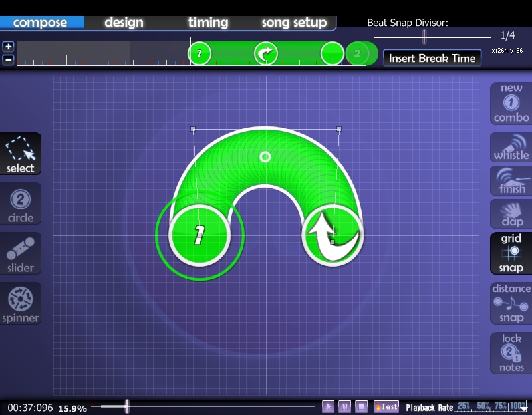Image resolution: width=532 pixels, height=415 pixels.
Task: Click the Playback Rate label
Action: pos(429,408)
